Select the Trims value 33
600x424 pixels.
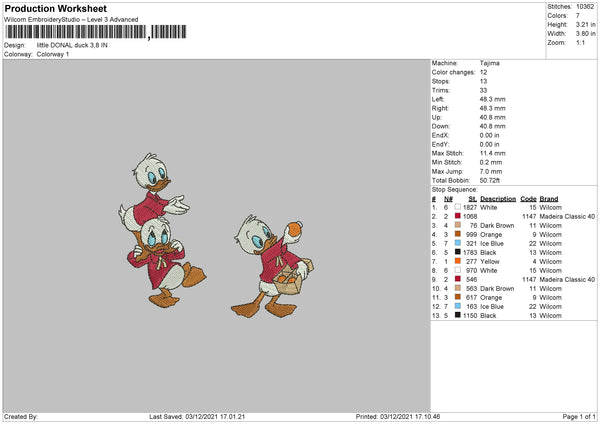click(x=483, y=90)
